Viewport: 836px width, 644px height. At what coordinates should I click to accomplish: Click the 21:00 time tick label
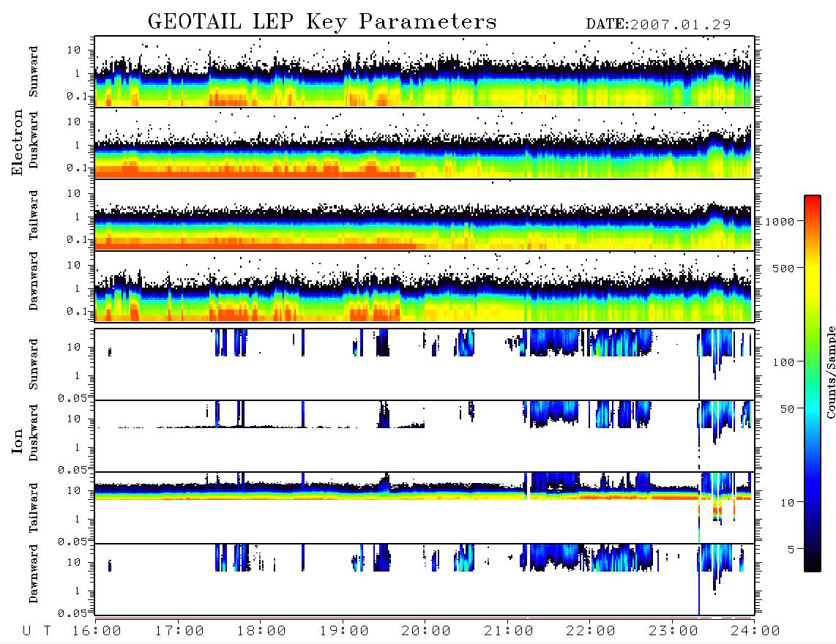coord(509,631)
